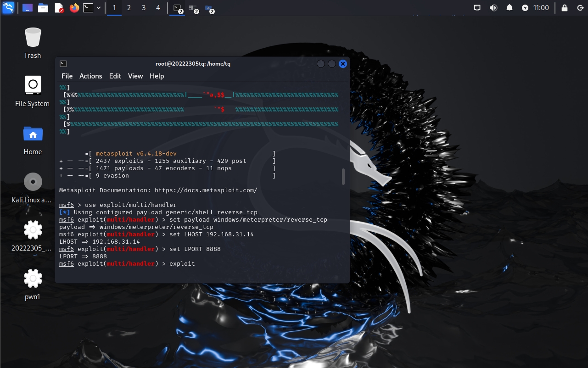Select the Kali Linux disc desktop icon
Viewport: 588px width, 368px height.
(x=33, y=187)
